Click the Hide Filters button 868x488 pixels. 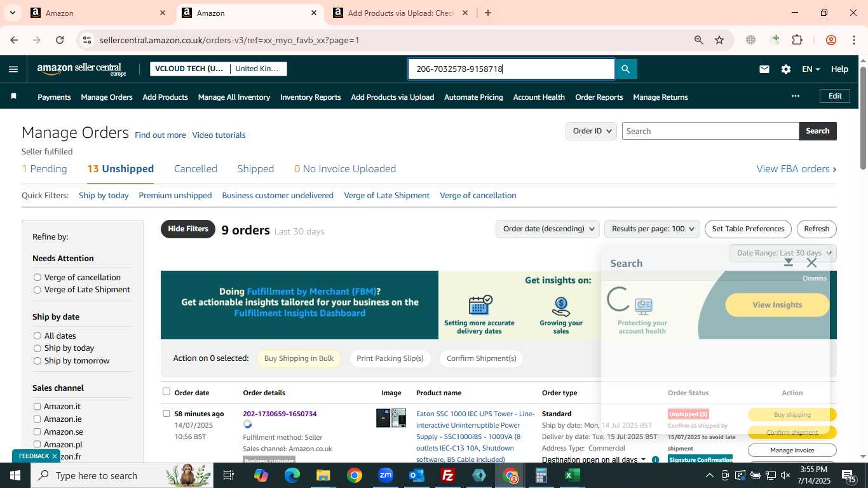(x=188, y=229)
